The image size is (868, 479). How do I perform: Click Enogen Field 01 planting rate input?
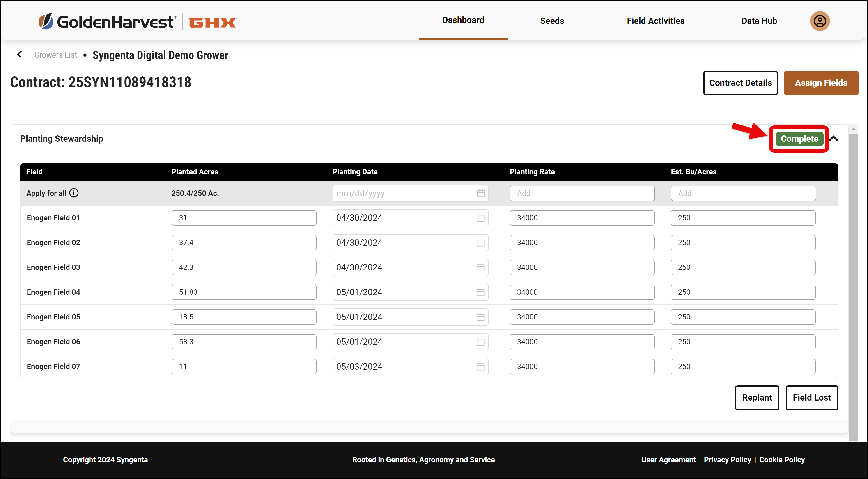pyautogui.click(x=582, y=218)
